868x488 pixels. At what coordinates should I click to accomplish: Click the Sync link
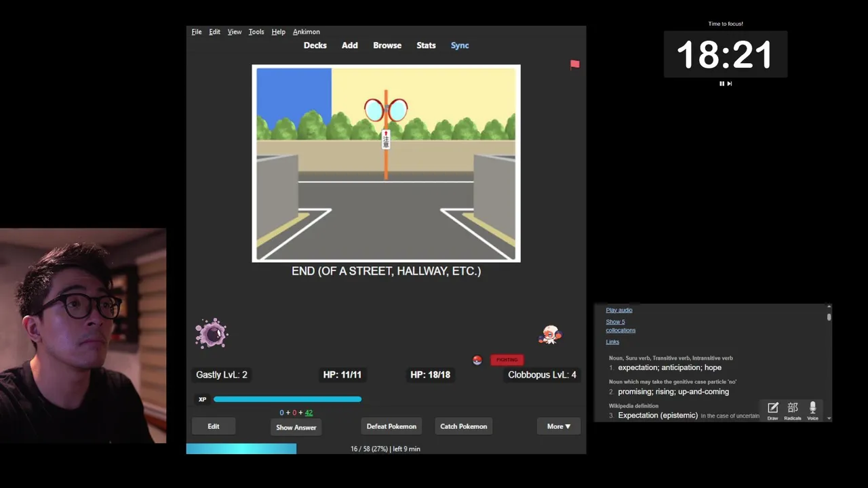[460, 45]
